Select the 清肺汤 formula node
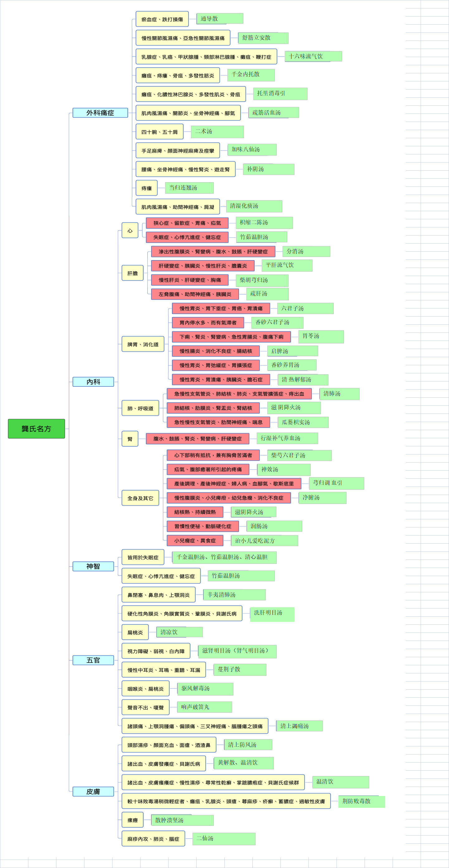The width and height of the screenshot is (449, 868). [339, 394]
